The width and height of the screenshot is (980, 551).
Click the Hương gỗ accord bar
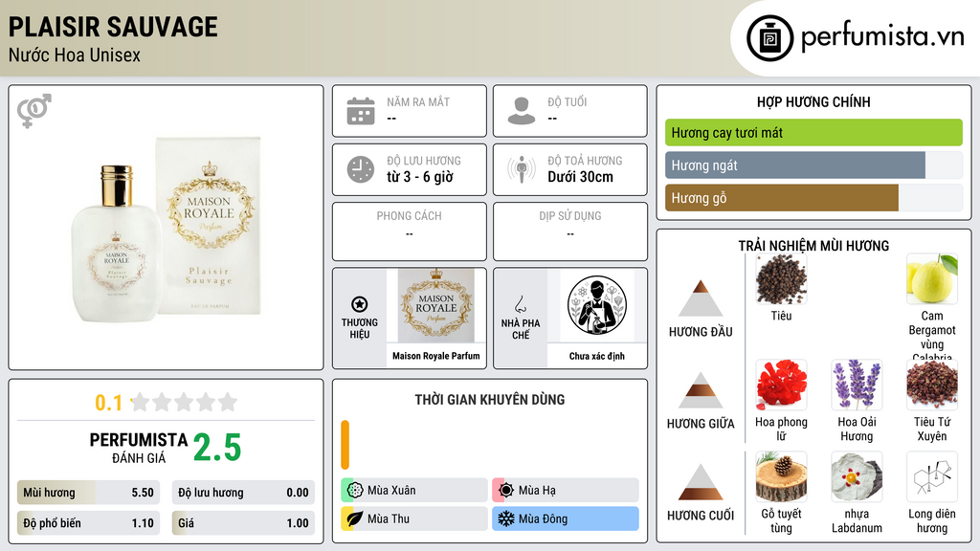pos(813,198)
